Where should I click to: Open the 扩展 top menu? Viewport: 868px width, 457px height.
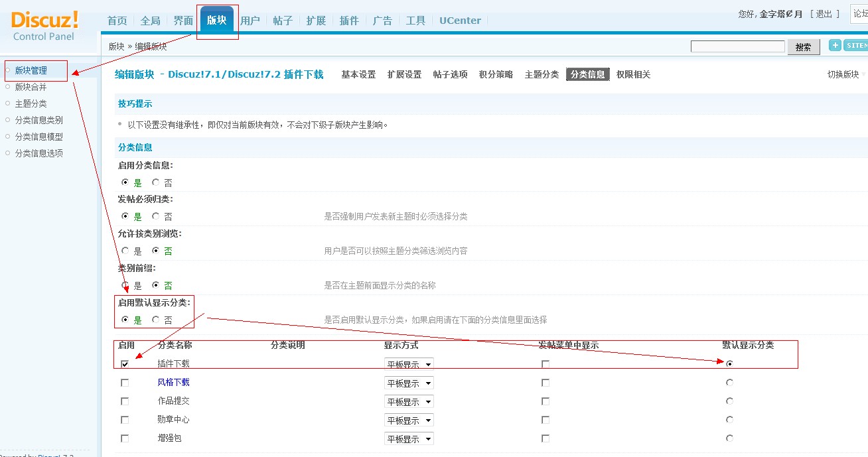tap(317, 21)
